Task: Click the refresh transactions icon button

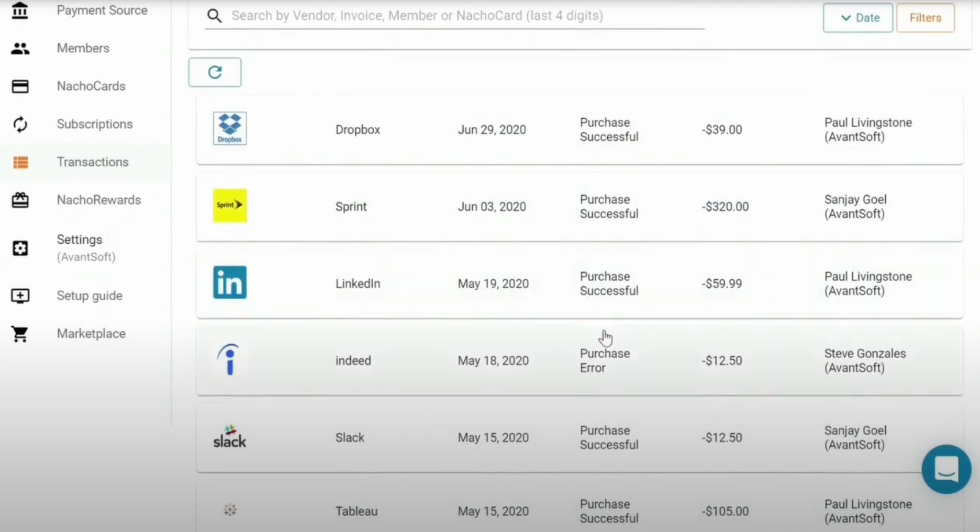Action: tap(215, 72)
